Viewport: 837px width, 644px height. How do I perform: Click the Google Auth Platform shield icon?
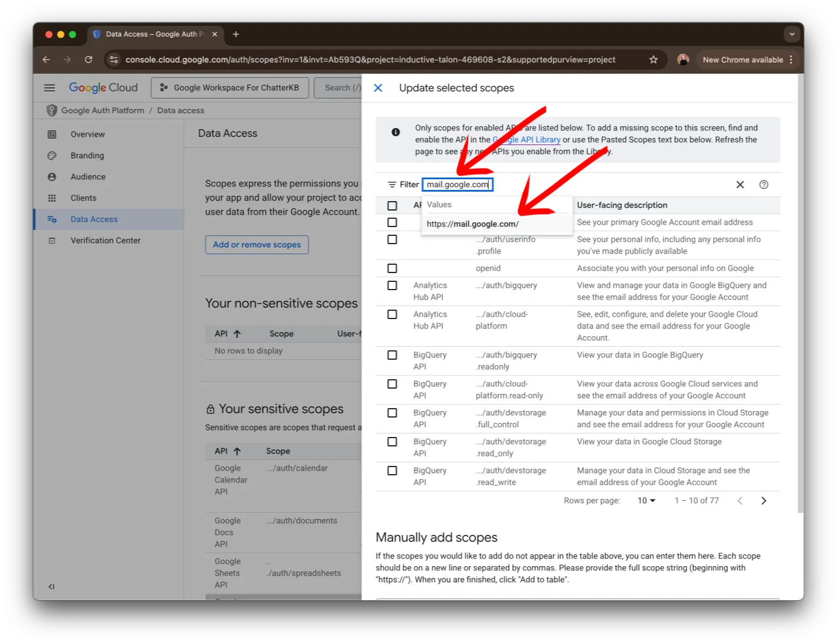[52, 110]
